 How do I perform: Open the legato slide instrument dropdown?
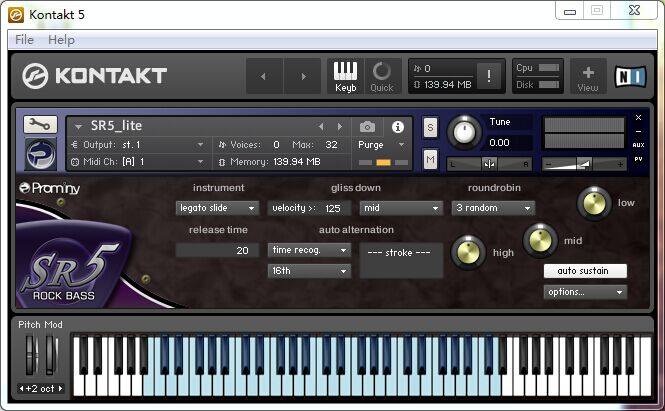point(217,208)
